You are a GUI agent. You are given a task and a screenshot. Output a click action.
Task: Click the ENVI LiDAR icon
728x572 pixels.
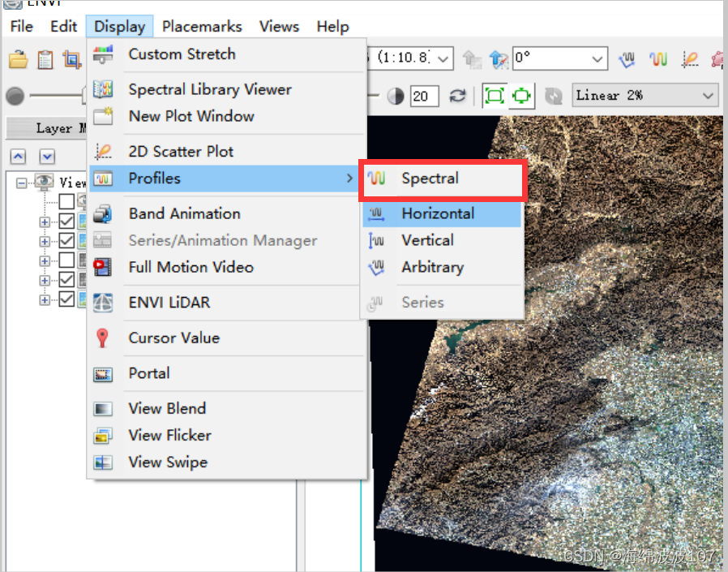103,303
